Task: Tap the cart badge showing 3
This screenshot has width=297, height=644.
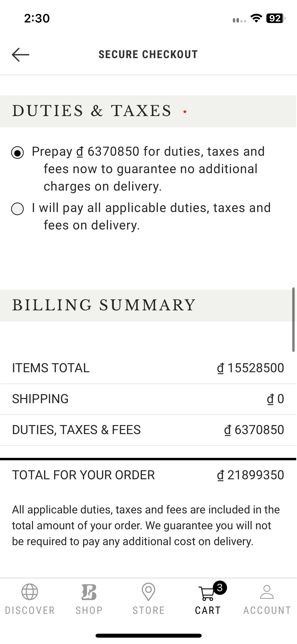Action: pos(220,588)
